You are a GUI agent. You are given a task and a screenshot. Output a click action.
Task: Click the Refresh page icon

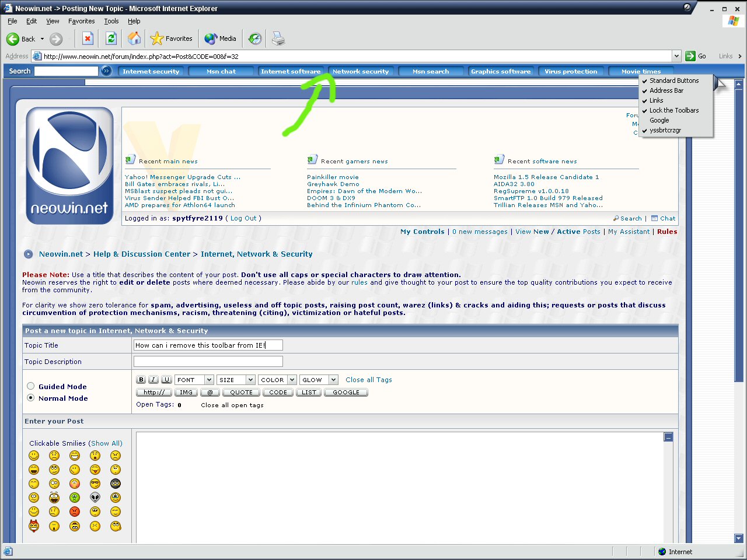111,39
